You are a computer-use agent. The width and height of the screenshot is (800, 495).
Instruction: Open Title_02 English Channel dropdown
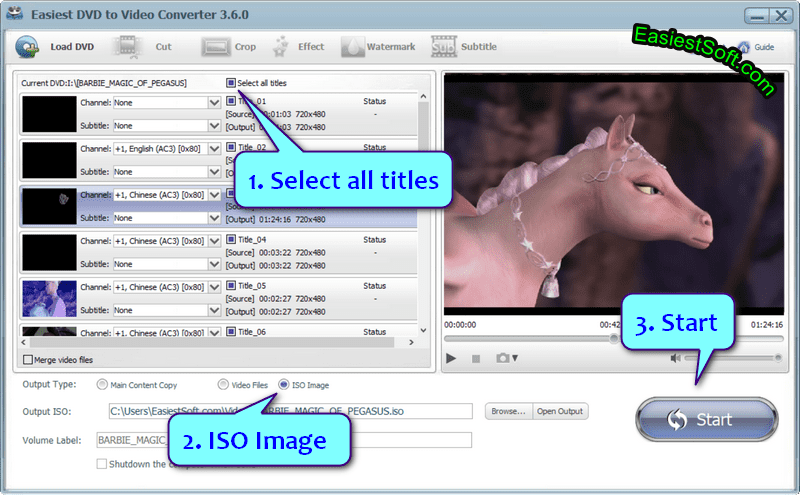[214, 148]
